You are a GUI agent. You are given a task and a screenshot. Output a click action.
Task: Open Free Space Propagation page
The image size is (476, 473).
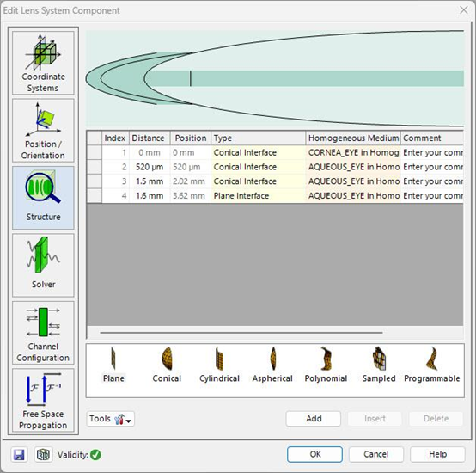pos(43,400)
